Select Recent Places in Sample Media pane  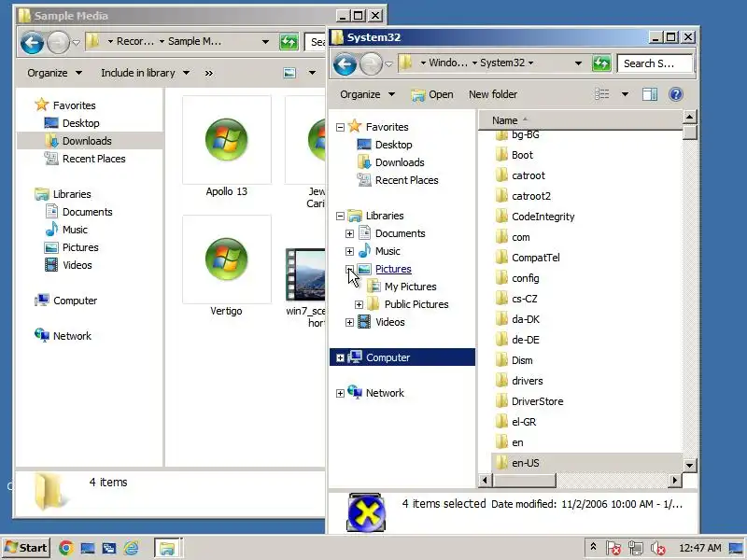coord(93,159)
